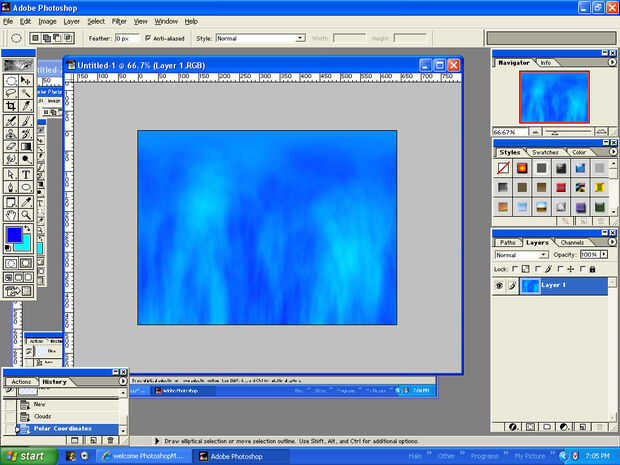Select the Eraser tool
The height and width of the screenshot is (465, 620).
tap(11, 146)
